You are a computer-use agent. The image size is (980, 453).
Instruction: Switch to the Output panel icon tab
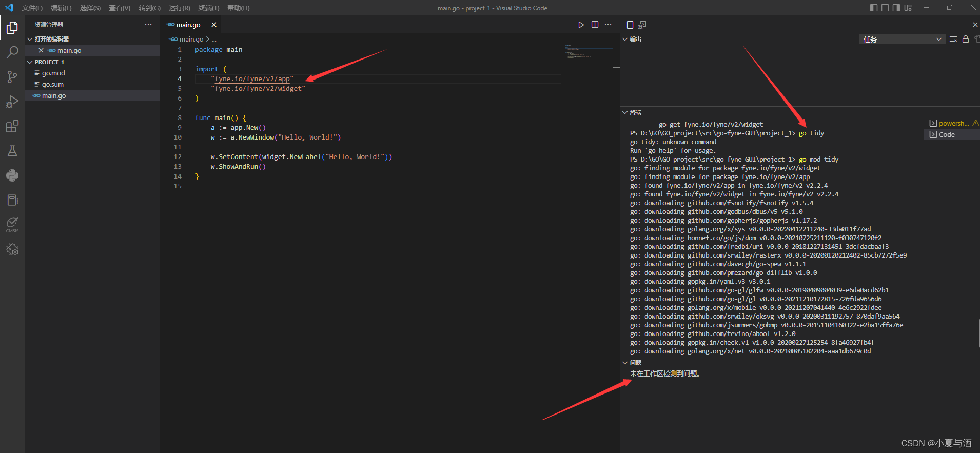[x=630, y=25]
